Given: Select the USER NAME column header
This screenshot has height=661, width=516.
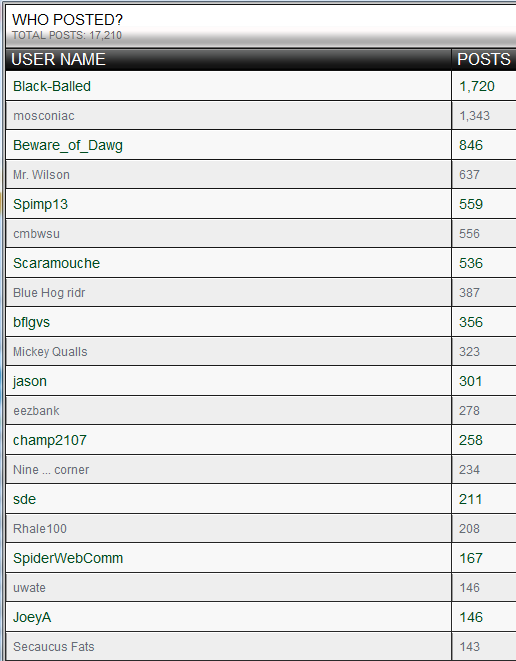Looking at the screenshot, I should pos(58,59).
